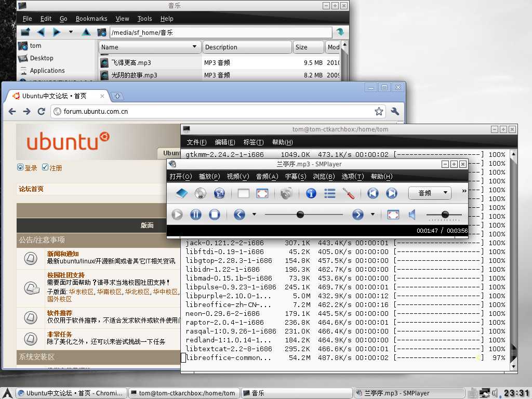Open the 软件推荐 forum link
The width and height of the screenshot is (532, 399).
(x=59, y=313)
